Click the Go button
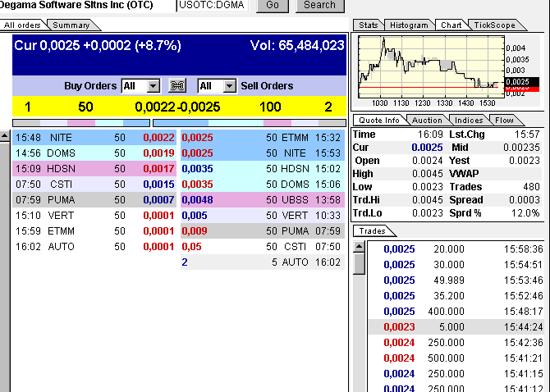The image size is (550, 392). [273, 5]
